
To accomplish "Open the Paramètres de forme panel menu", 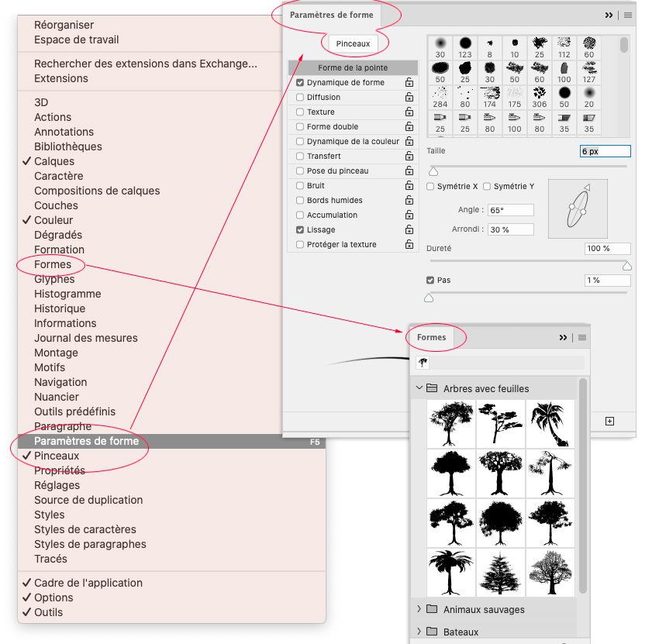I will tap(628, 15).
